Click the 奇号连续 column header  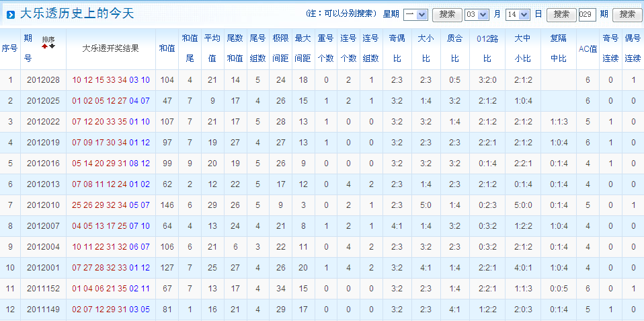pos(610,48)
